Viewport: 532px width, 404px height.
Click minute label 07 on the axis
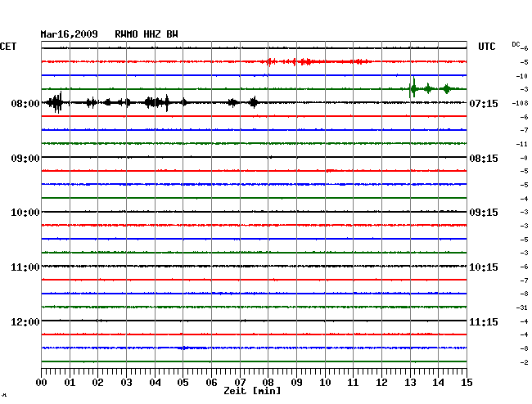point(240,382)
